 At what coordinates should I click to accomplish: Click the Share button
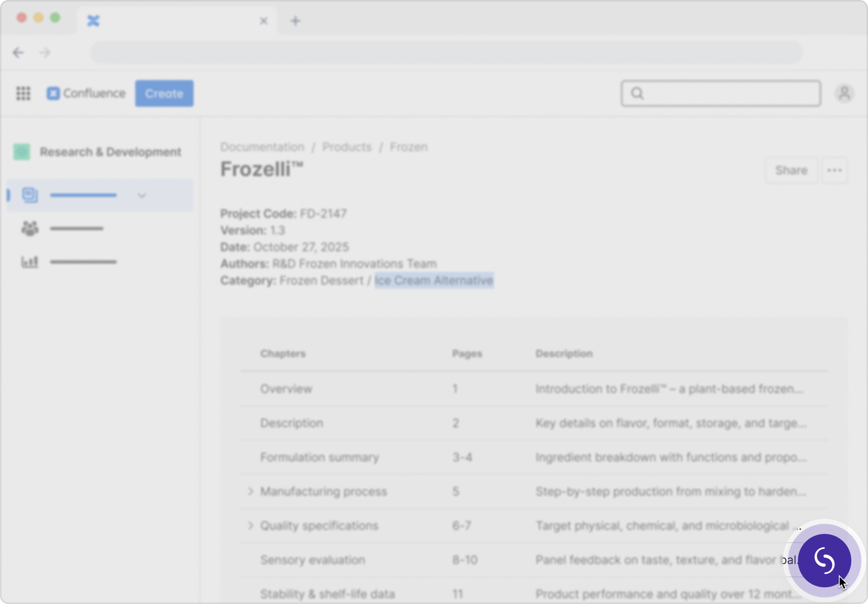pos(791,170)
